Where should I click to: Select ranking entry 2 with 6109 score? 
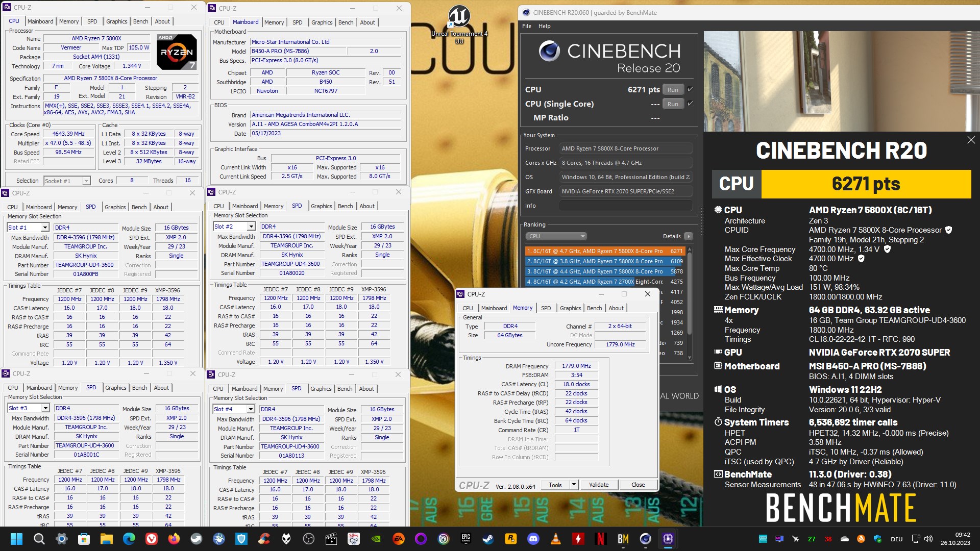pos(604,261)
